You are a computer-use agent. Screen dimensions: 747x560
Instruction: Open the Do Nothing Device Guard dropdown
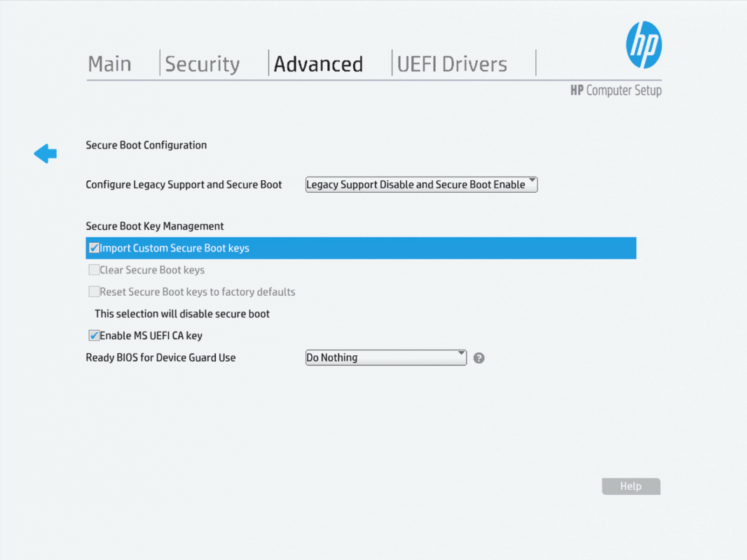[386, 357]
